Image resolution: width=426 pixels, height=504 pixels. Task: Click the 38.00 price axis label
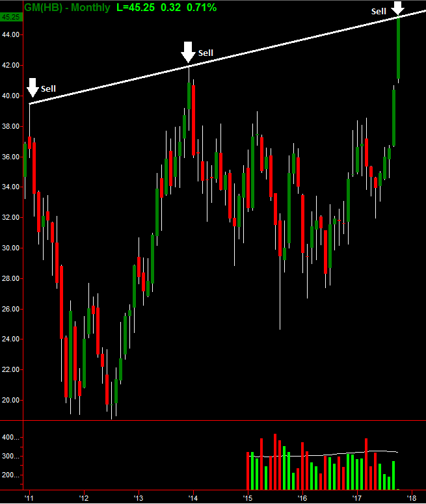[x=11, y=126]
